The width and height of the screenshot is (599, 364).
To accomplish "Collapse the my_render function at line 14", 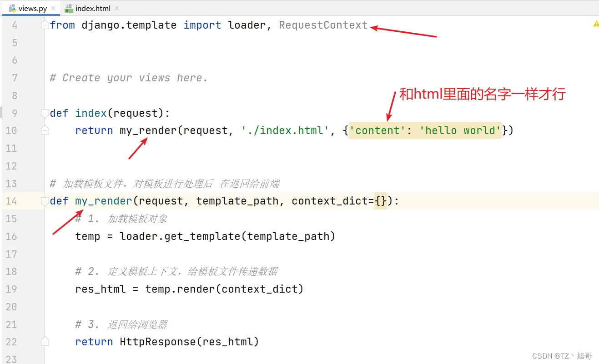I will pyautogui.click(x=45, y=201).
